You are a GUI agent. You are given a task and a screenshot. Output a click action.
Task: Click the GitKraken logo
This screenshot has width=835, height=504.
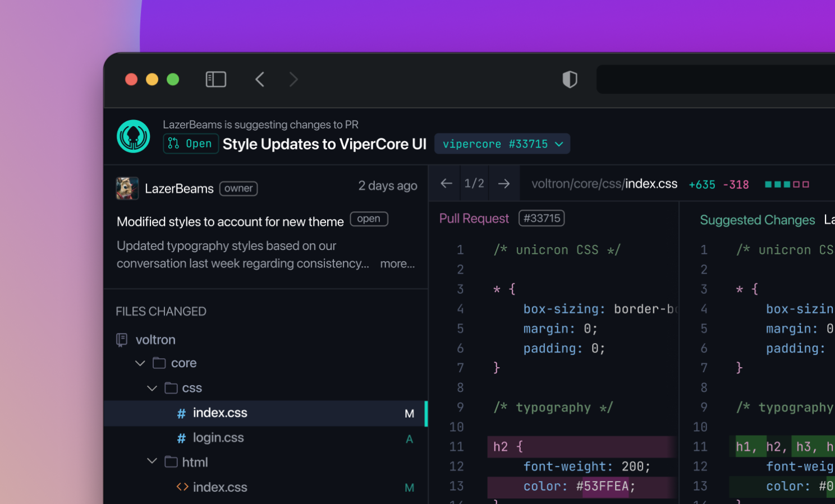[134, 136]
